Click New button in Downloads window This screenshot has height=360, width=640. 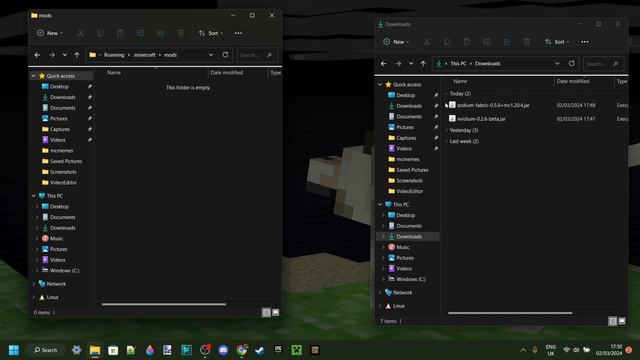396,42
